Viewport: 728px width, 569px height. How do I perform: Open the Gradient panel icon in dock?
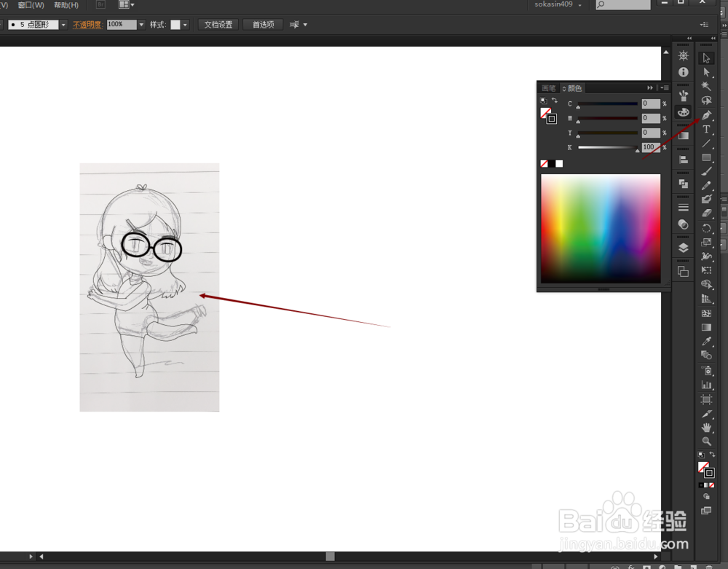(x=683, y=136)
